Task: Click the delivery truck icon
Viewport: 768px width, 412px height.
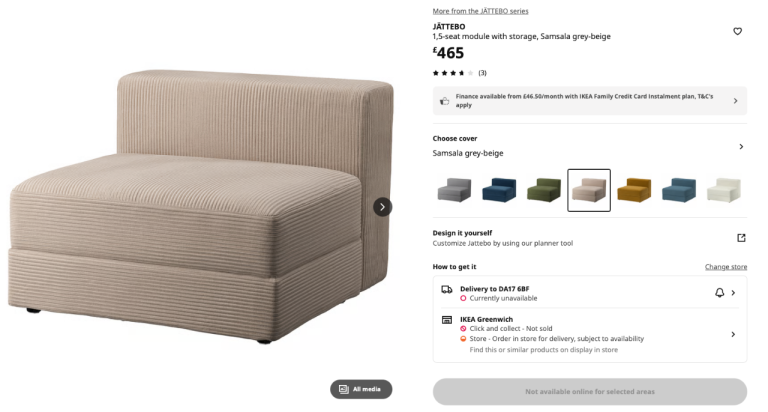Action: click(447, 290)
